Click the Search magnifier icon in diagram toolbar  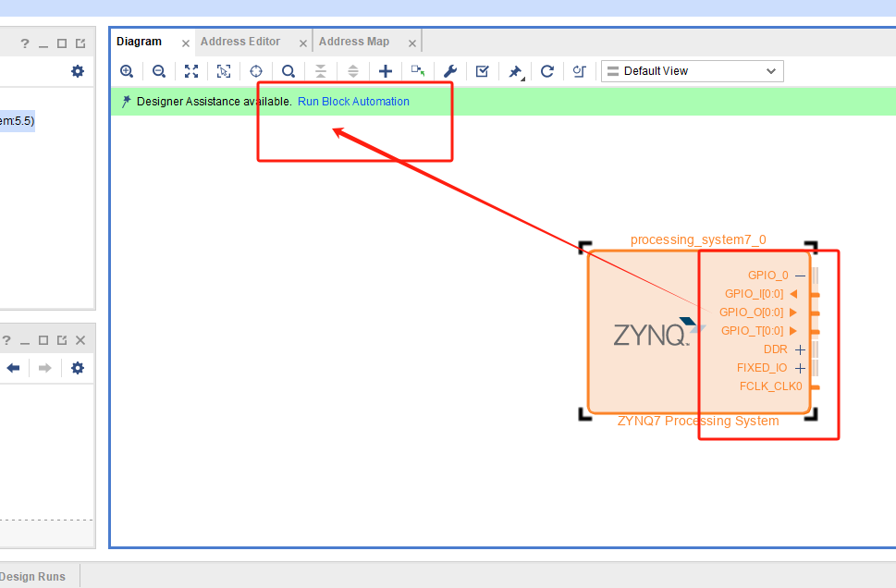click(288, 71)
